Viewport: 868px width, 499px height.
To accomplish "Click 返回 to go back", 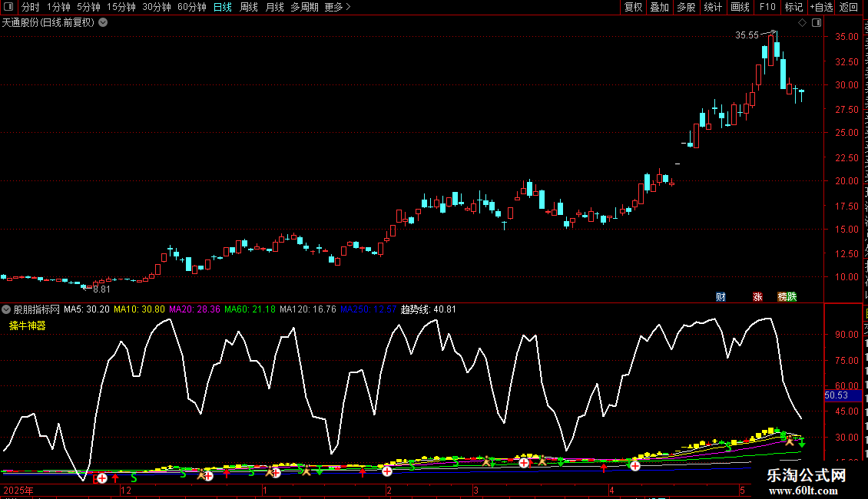I will (849, 7).
